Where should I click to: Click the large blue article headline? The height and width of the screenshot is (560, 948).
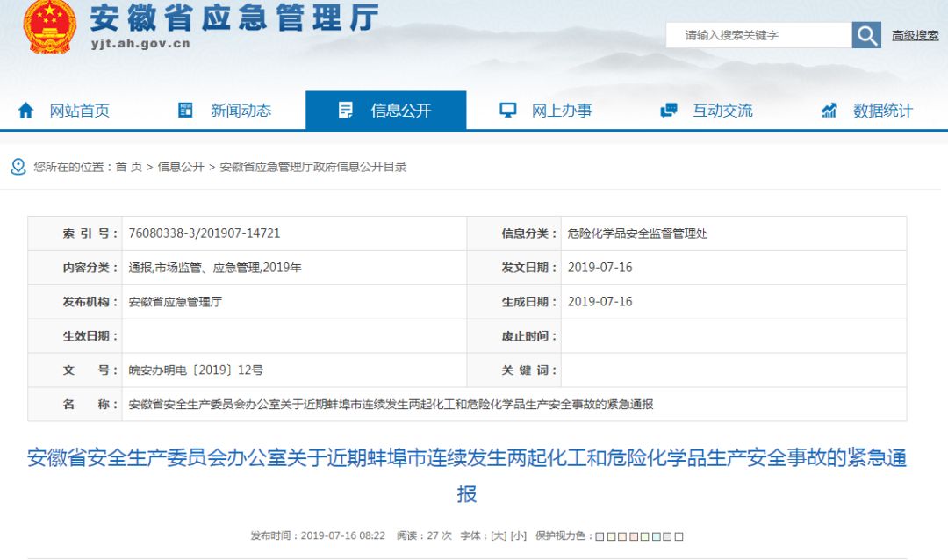click(x=467, y=476)
